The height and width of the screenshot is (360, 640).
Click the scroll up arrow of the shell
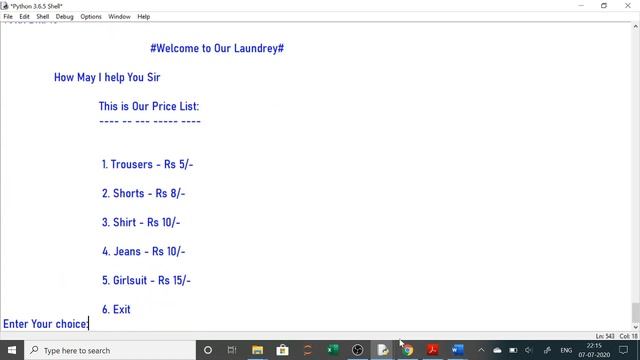pos(636,27)
